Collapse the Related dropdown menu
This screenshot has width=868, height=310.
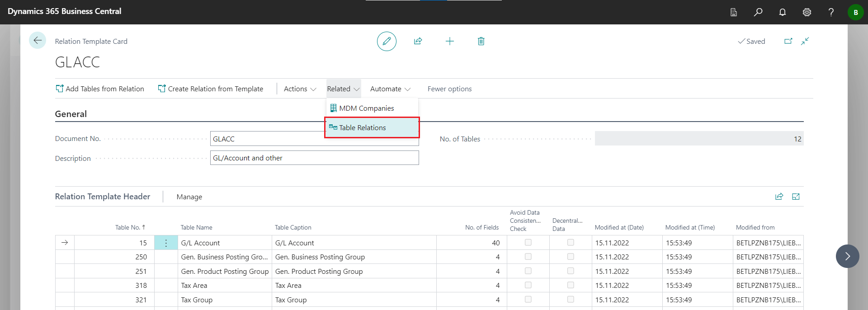tap(343, 89)
